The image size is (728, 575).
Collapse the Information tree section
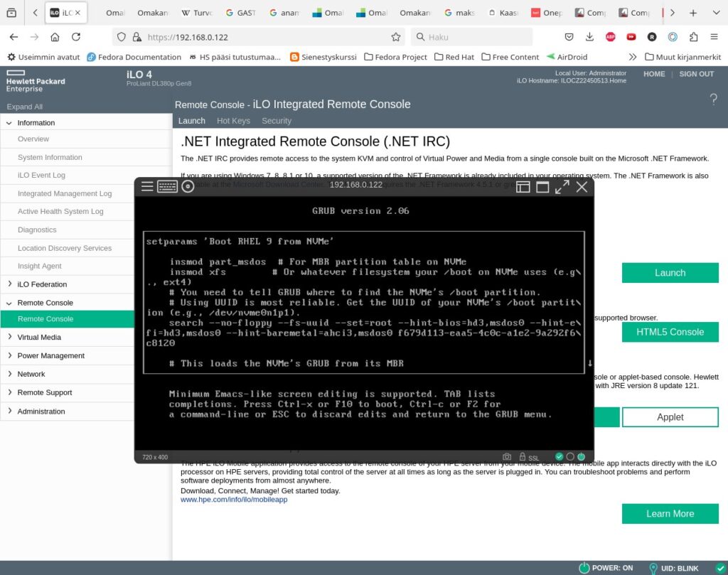point(9,123)
